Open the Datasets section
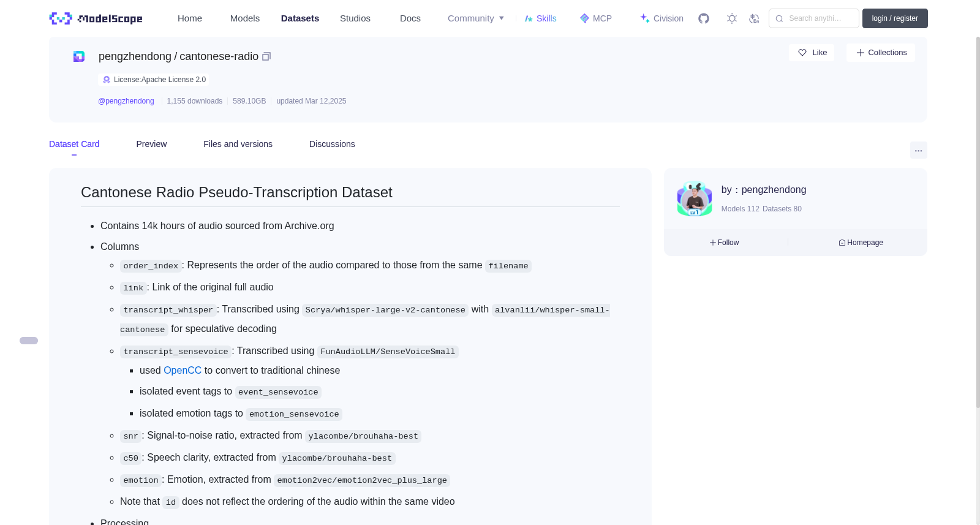 click(300, 18)
